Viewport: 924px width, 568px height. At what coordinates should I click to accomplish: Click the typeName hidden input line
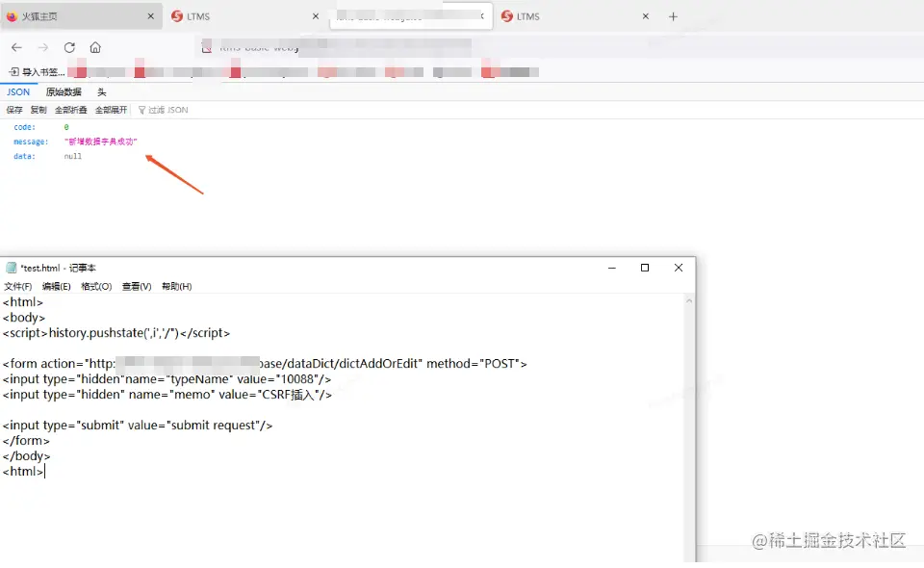167,379
